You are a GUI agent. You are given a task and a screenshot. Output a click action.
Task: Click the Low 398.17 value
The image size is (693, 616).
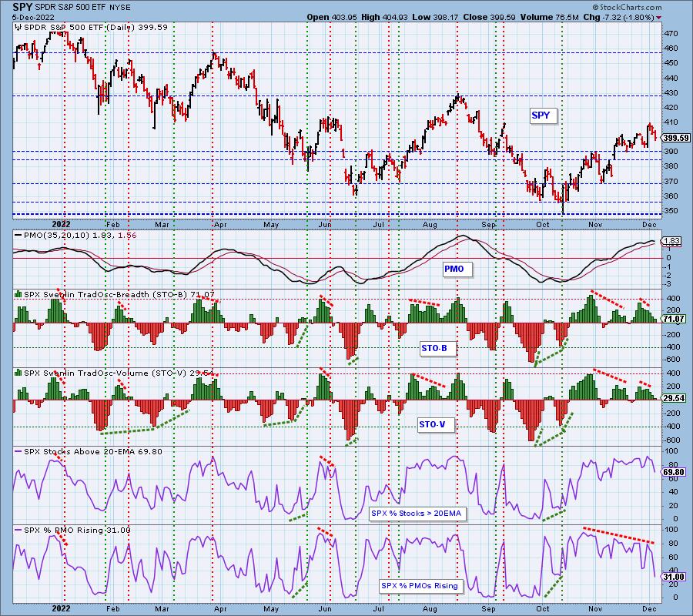coord(434,17)
